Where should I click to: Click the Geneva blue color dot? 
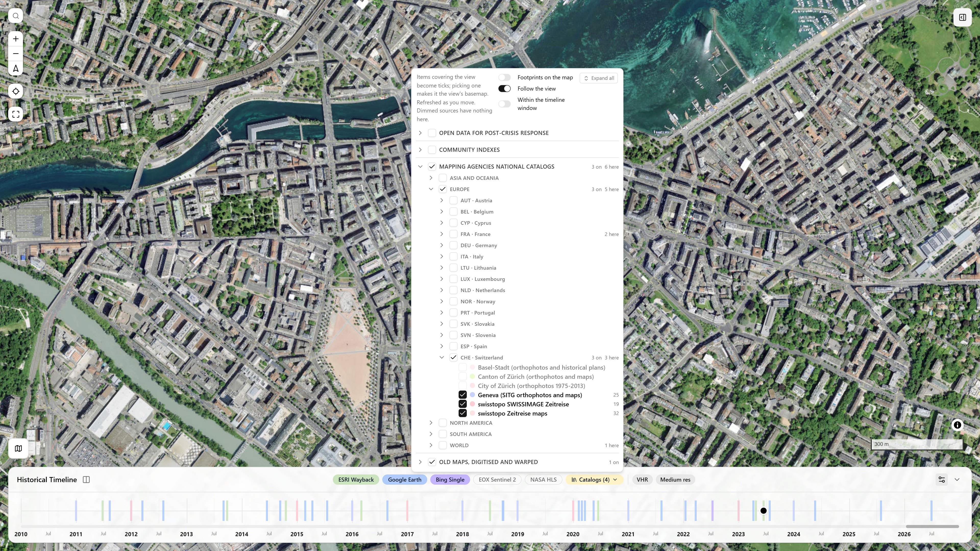click(472, 395)
